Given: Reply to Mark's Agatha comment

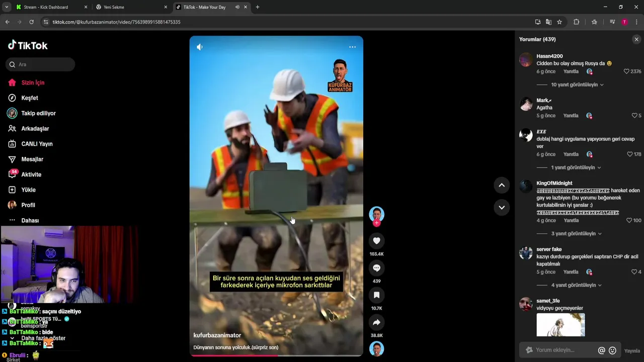Looking at the screenshot, I should click(571, 116).
